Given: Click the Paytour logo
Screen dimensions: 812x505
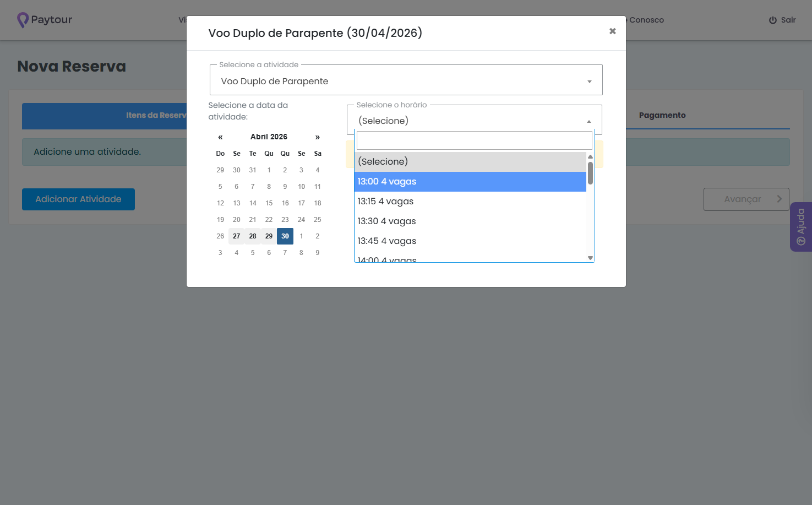Looking at the screenshot, I should click(45, 20).
